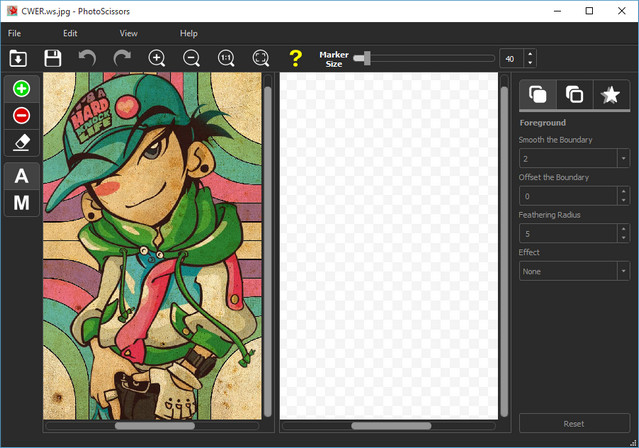
Task: Click the Save floppy disk icon
Action: pos(53,58)
